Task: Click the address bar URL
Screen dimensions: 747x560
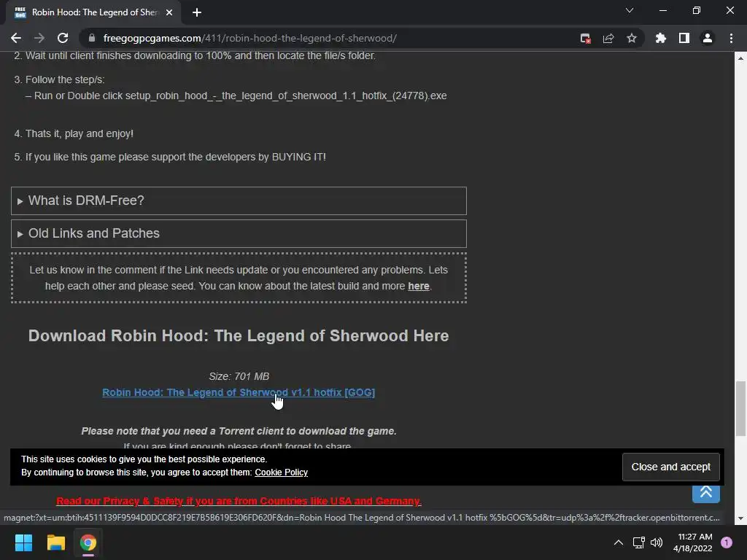Action: coord(249,38)
